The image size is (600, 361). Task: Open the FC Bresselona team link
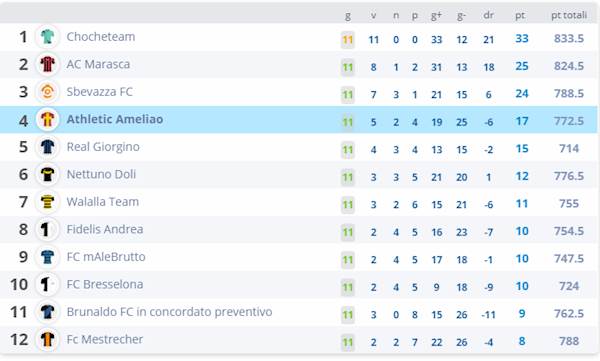105,284
